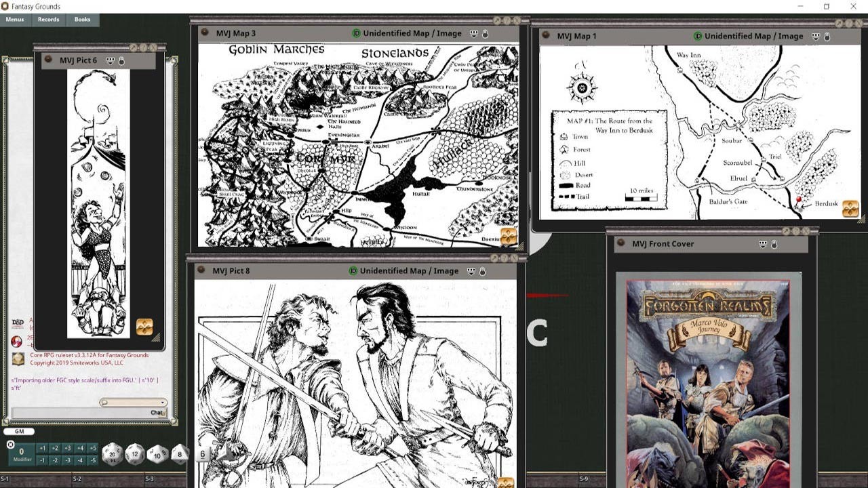Open the Books menu
Screen dimensions: 868x488
tap(81, 19)
